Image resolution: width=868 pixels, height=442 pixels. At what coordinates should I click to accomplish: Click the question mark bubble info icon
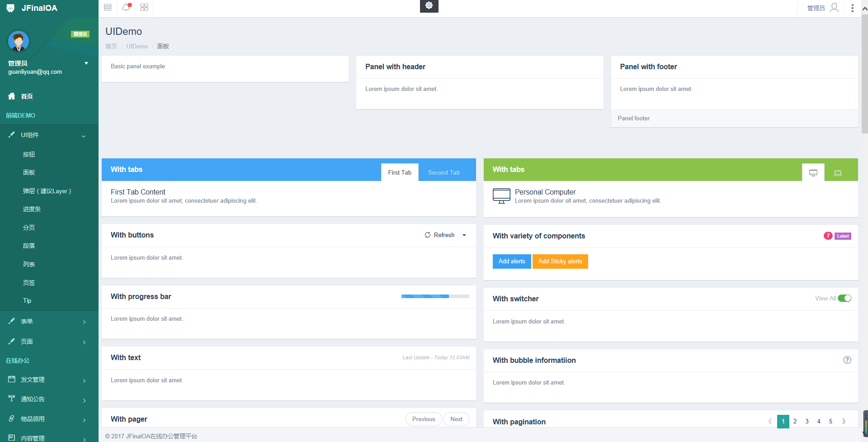click(x=847, y=360)
